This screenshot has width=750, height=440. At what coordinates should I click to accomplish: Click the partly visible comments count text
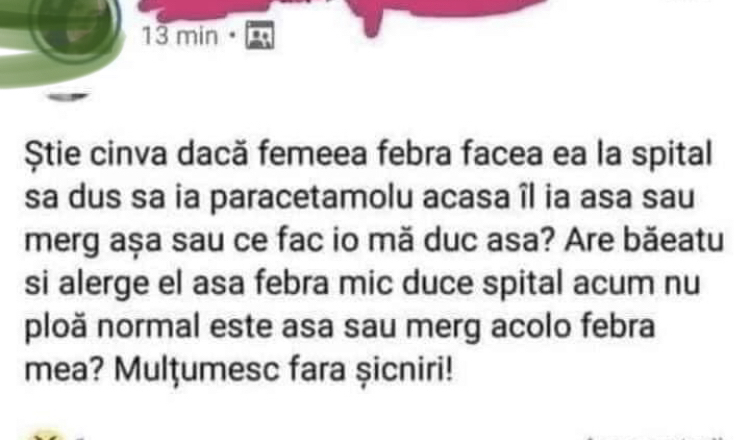pos(655,437)
